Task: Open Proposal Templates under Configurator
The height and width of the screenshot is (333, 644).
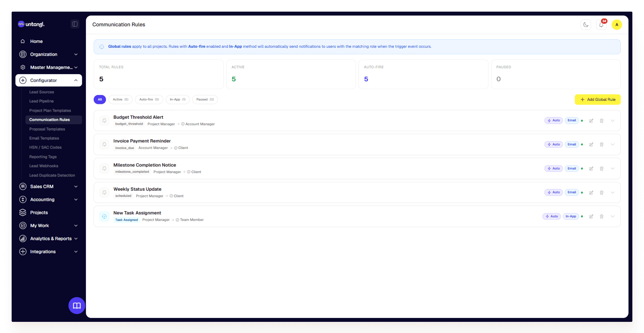Action: point(47,129)
